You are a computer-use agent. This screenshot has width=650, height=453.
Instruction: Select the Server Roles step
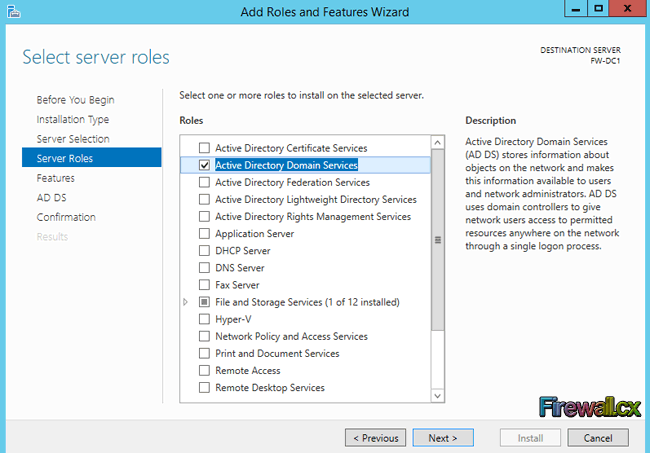click(x=92, y=158)
